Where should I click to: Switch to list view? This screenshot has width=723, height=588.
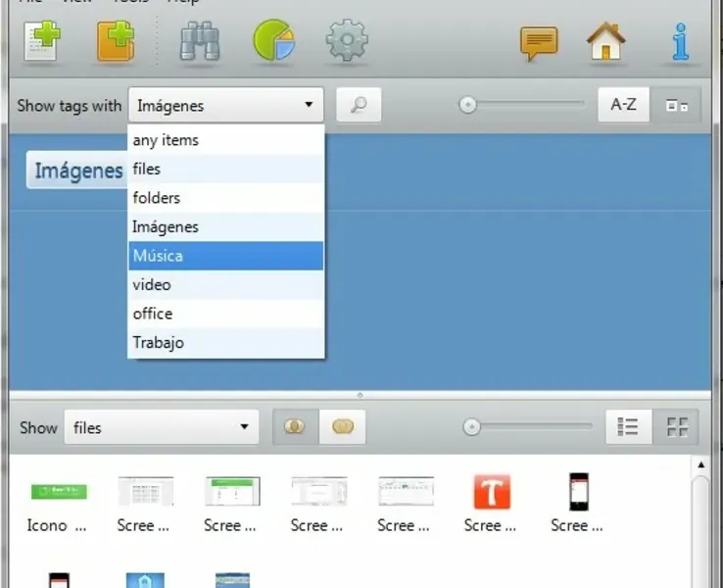coord(628,426)
